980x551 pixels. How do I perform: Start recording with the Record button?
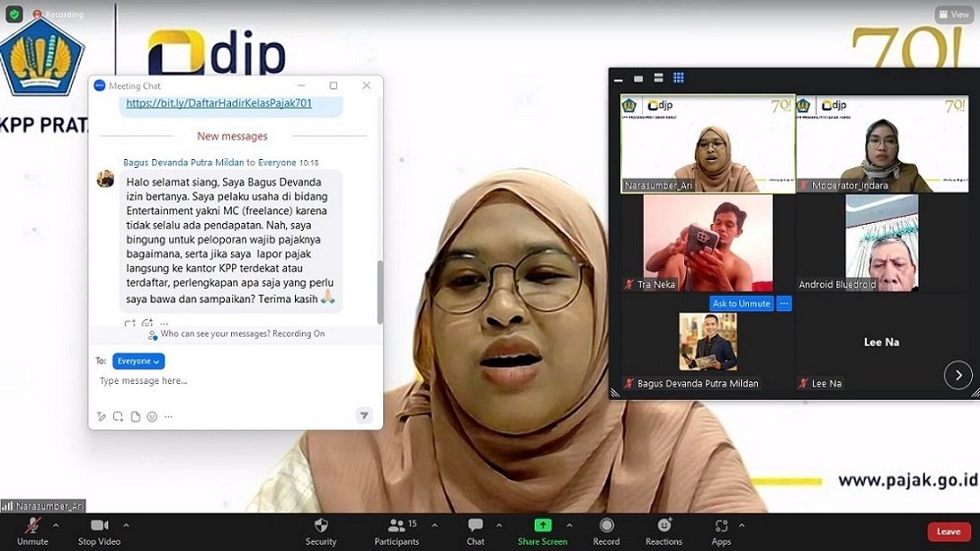606,530
